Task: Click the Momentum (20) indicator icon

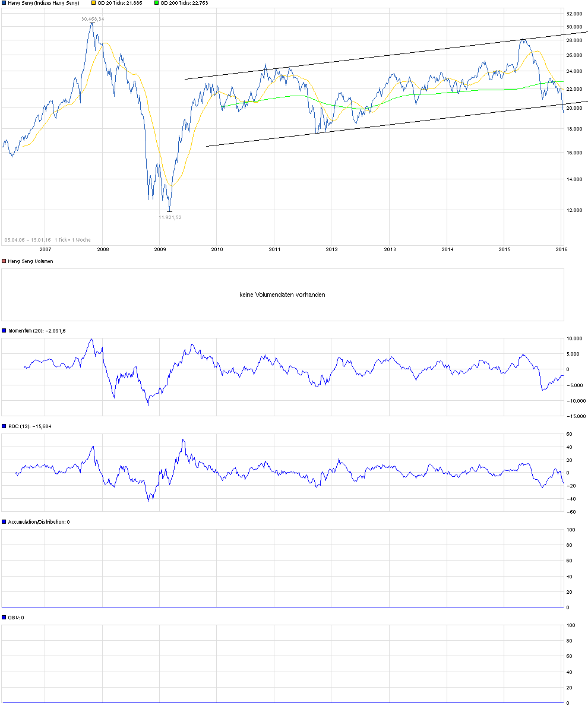Action: [4, 331]
